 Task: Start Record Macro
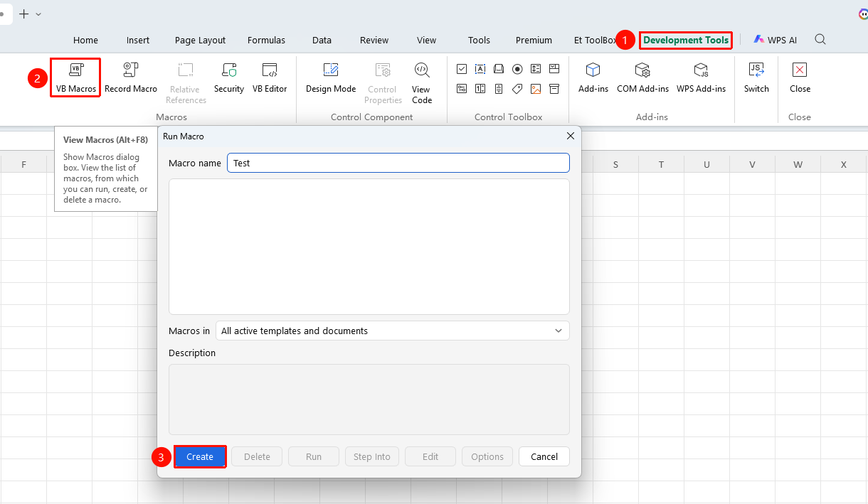click(131, 77)
